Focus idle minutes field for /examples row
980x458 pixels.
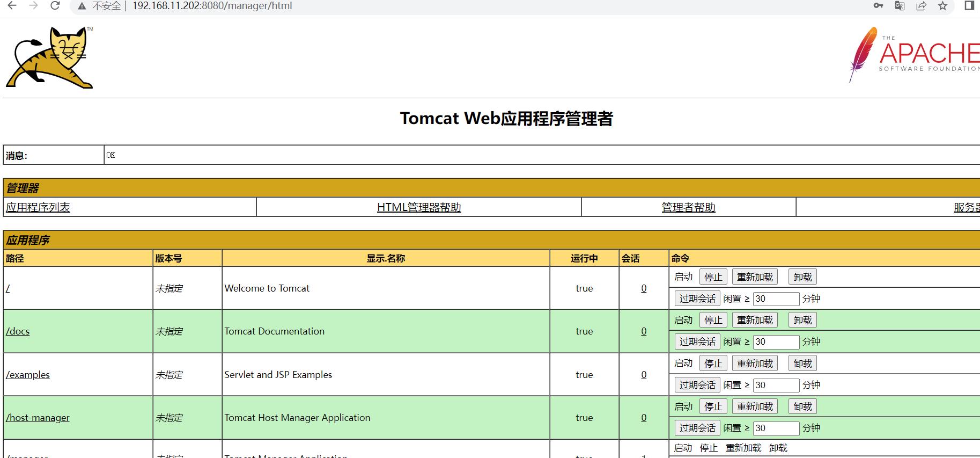776,385
